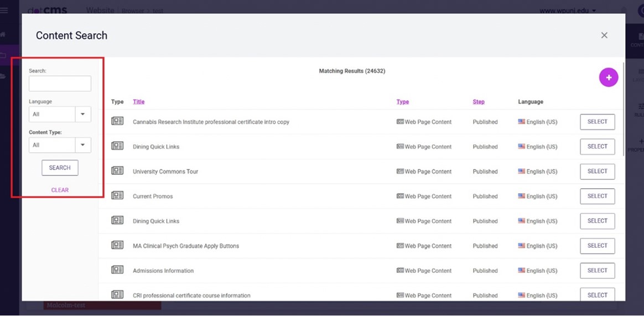This screenshot has width=644, height=316.
Task: Click content icon beside Admissions Information row
Action: click(x=117, y=270)
